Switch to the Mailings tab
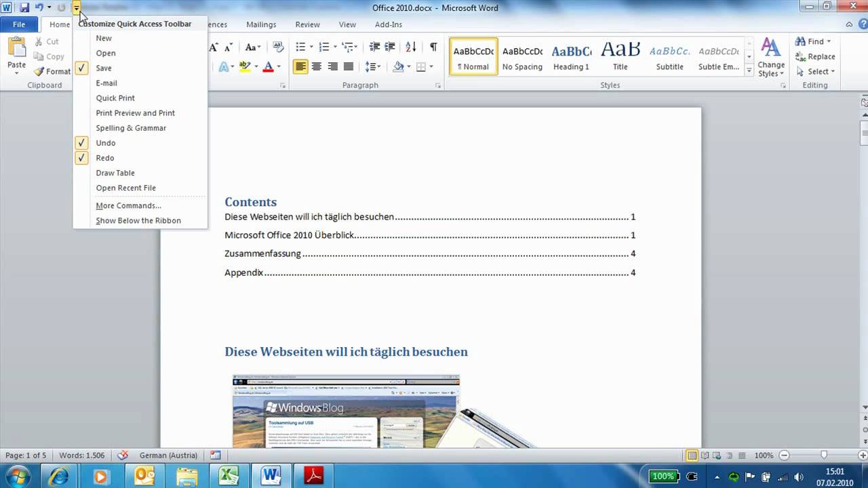Viewport: 868px width, 488px height. point(261,24)
